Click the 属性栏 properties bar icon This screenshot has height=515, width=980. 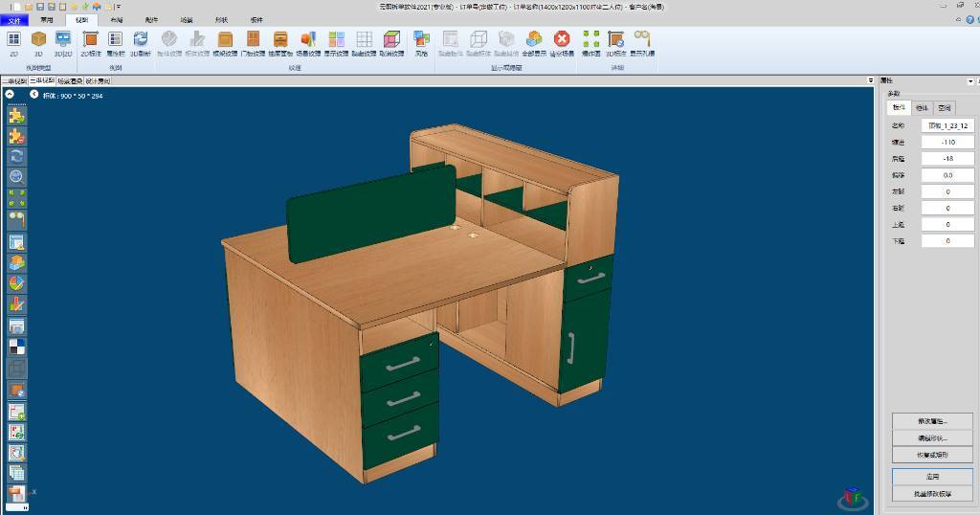pos(116,40)
